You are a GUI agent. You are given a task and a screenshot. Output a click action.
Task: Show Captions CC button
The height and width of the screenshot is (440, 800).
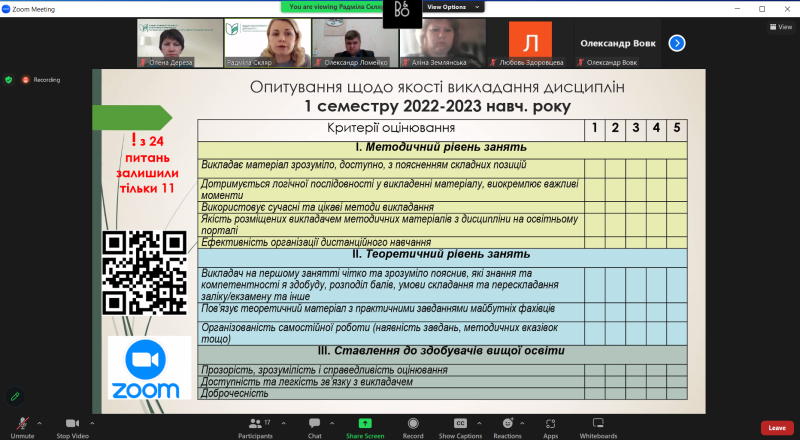(x=460, y=428)
